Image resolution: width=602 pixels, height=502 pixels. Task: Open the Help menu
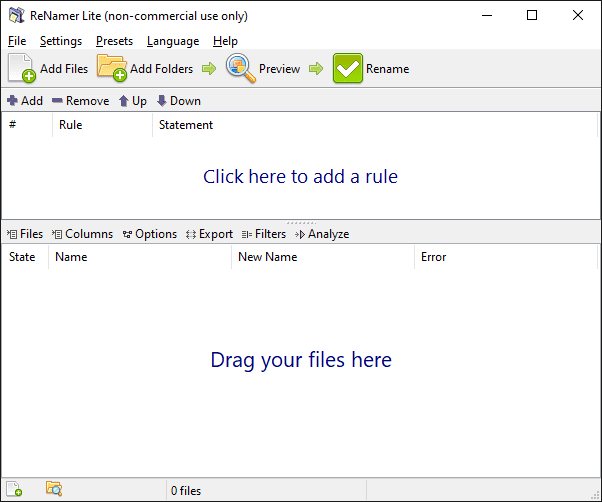[x=225, y=41]
